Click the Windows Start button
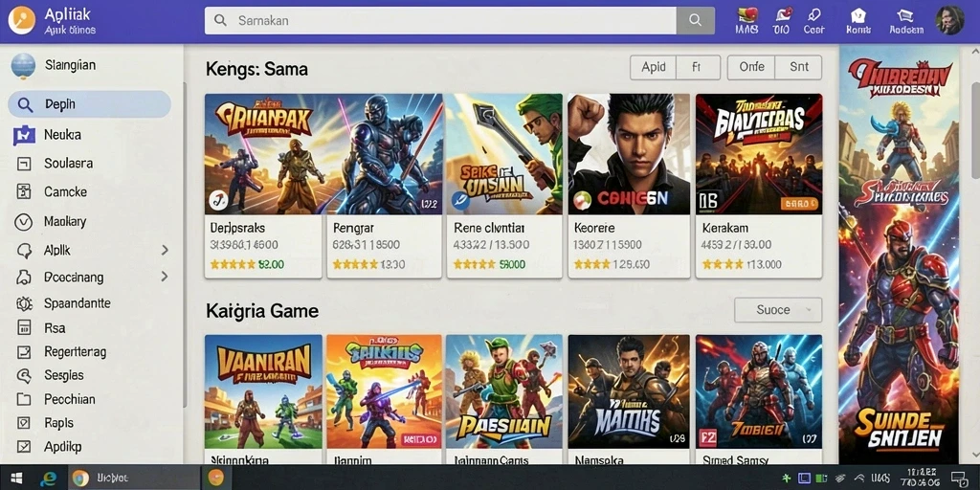The image size is (980, 490). coord(17,479)
